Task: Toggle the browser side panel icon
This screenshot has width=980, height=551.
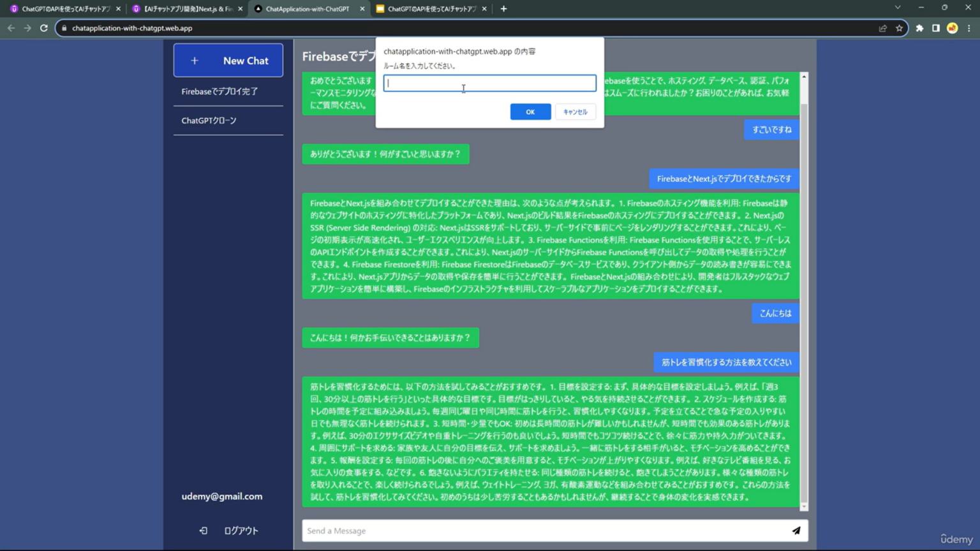Action: click(x=935, y=28)
